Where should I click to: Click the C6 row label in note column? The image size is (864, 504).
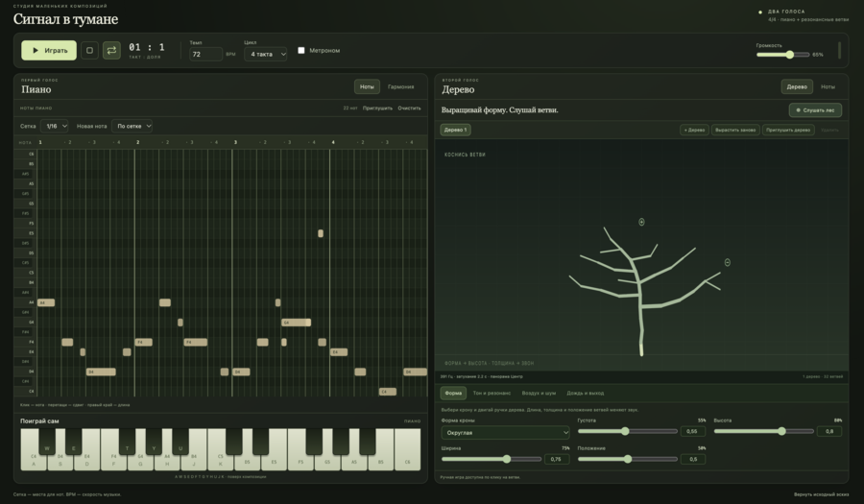click(25, 155)
